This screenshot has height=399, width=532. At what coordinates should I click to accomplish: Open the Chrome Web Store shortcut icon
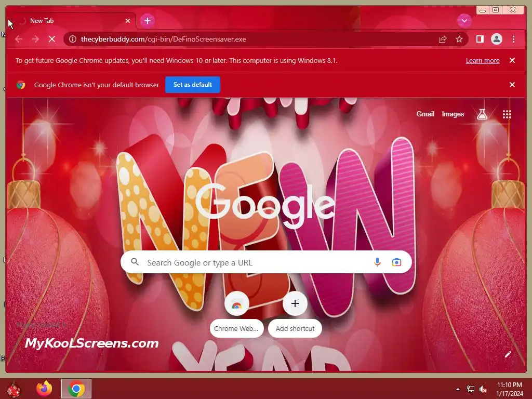click(237, 303)
